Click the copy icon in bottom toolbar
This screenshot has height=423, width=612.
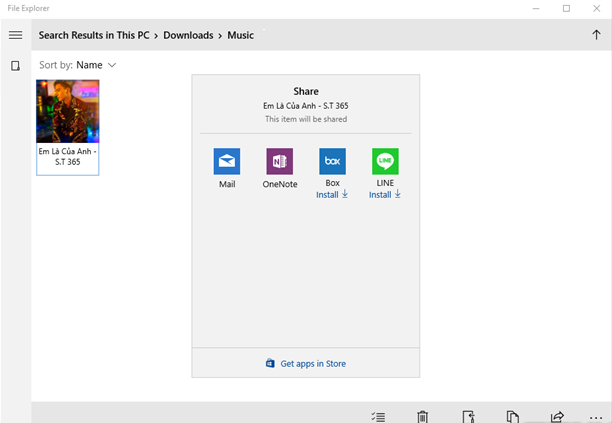[x=512, y=416]
